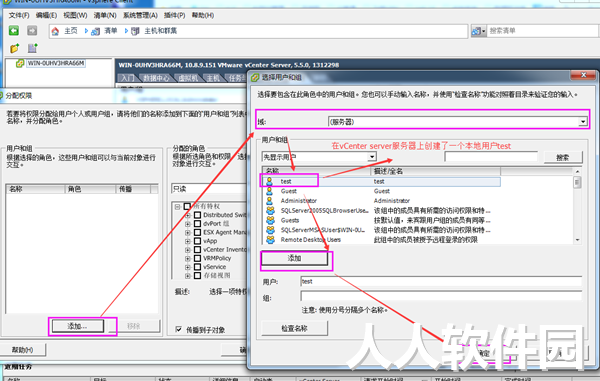Click the user list vertical scrollbar
This screenshot has height=381, width=600.
pos(577,206)
